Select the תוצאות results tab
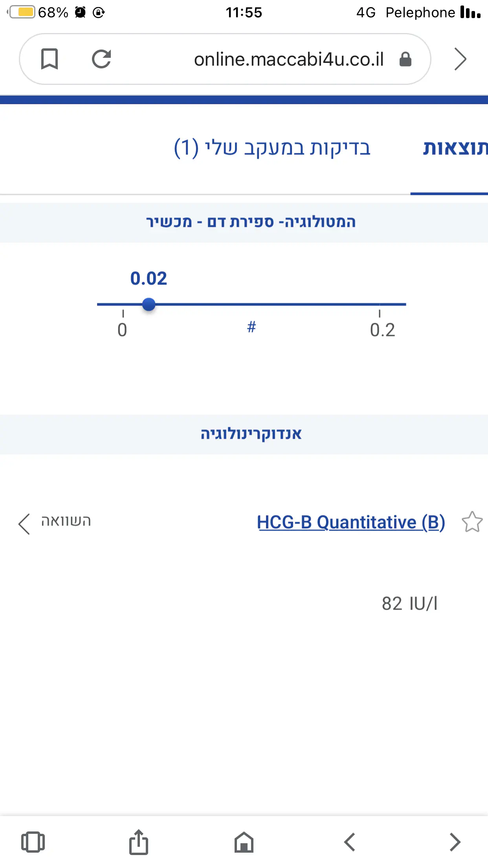 (455, 148)
